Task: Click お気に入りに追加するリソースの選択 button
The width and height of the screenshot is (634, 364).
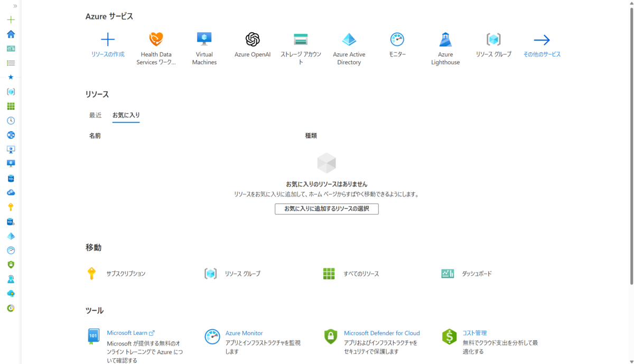Action: pyautogui.click(x=327, y=209)
